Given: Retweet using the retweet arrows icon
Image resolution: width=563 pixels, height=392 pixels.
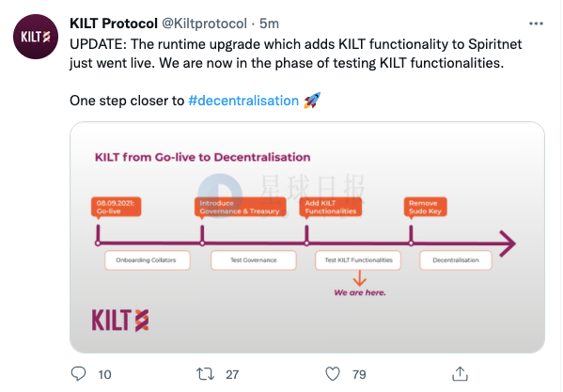Looking at the screenshot, I should (x=206, y=374).
